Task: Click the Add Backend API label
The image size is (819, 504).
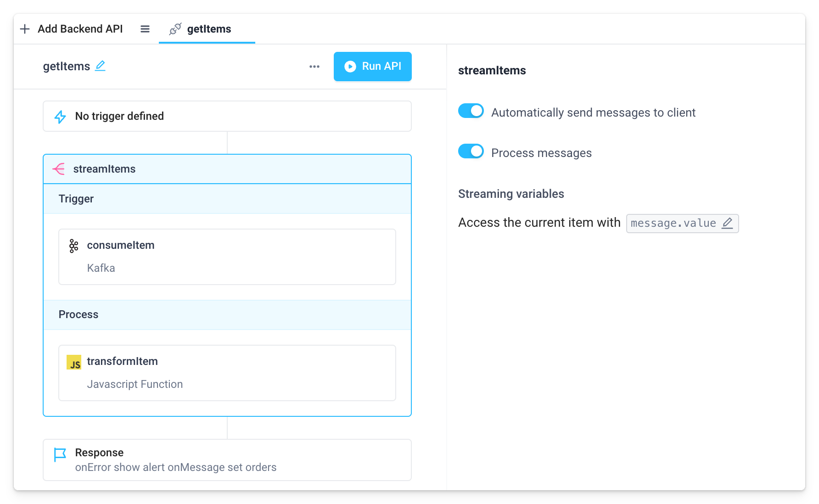Action: 80,29
